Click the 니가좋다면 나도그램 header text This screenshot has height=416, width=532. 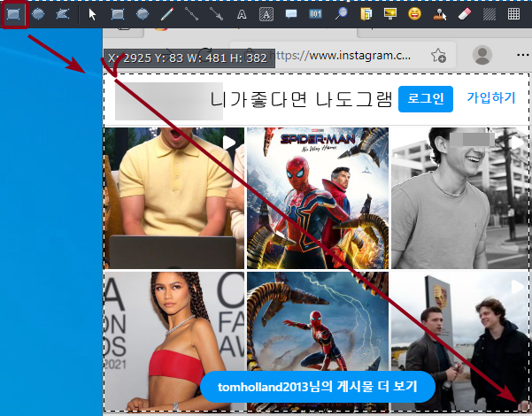coord(301,99)
